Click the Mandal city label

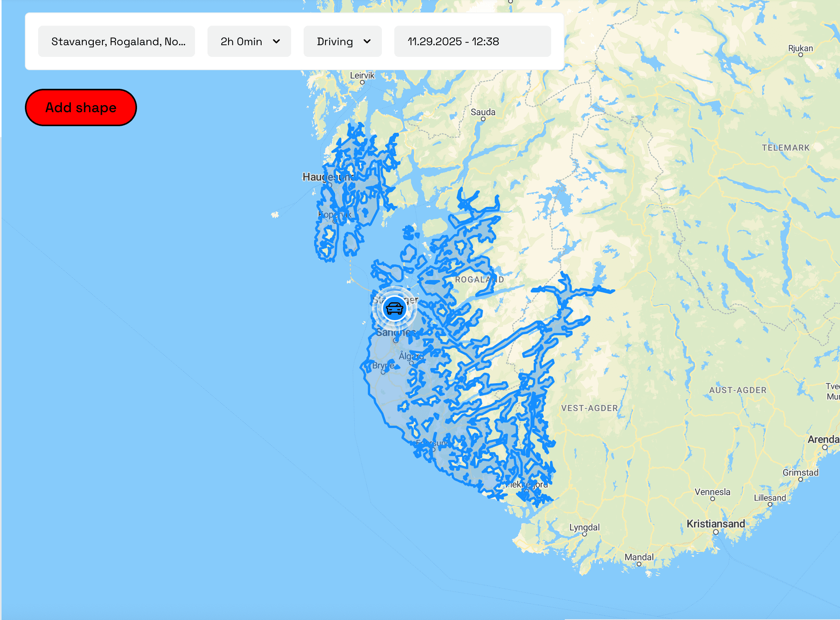[639, 557]
